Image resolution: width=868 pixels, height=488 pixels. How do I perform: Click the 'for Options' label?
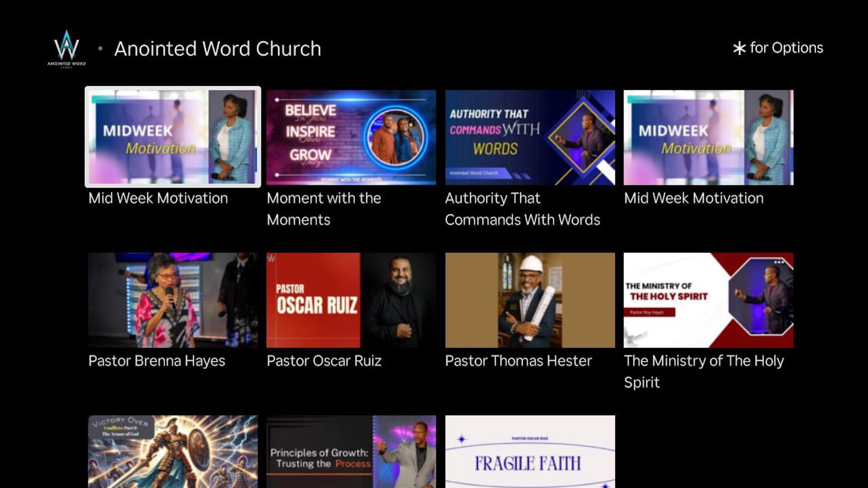(786, 48)
